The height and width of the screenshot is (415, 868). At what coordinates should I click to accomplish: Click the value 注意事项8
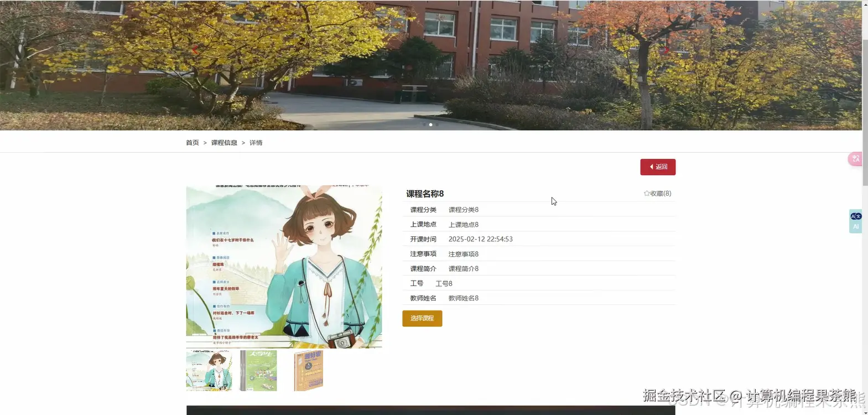click(464, 254)
